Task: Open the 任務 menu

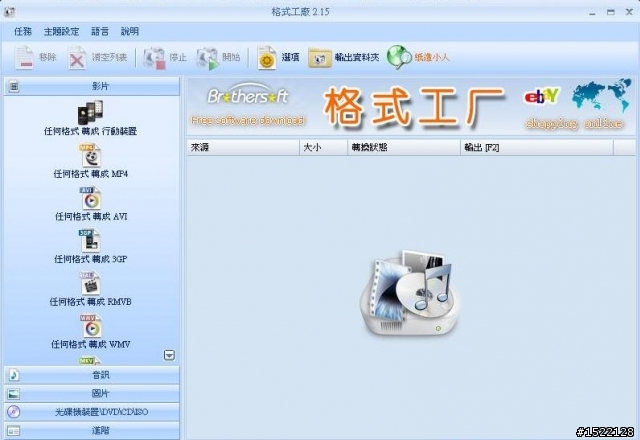Action: coord(23,31)
